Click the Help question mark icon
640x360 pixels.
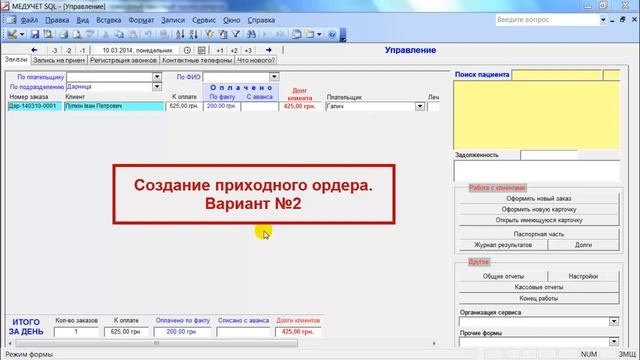point(332,35)
